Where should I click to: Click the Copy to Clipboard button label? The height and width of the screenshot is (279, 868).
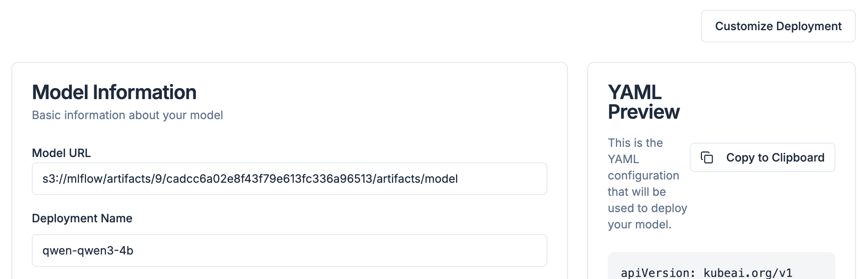[775, 157]
